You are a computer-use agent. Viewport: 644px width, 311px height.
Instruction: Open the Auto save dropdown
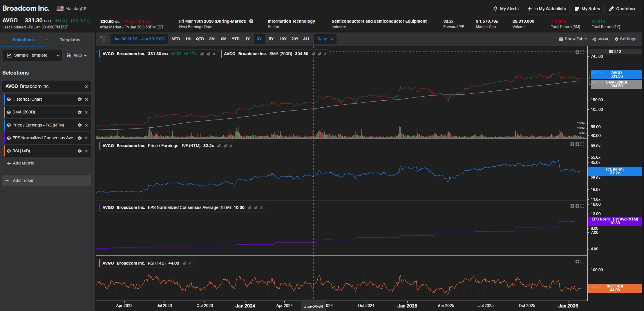[x=77, y=55]
